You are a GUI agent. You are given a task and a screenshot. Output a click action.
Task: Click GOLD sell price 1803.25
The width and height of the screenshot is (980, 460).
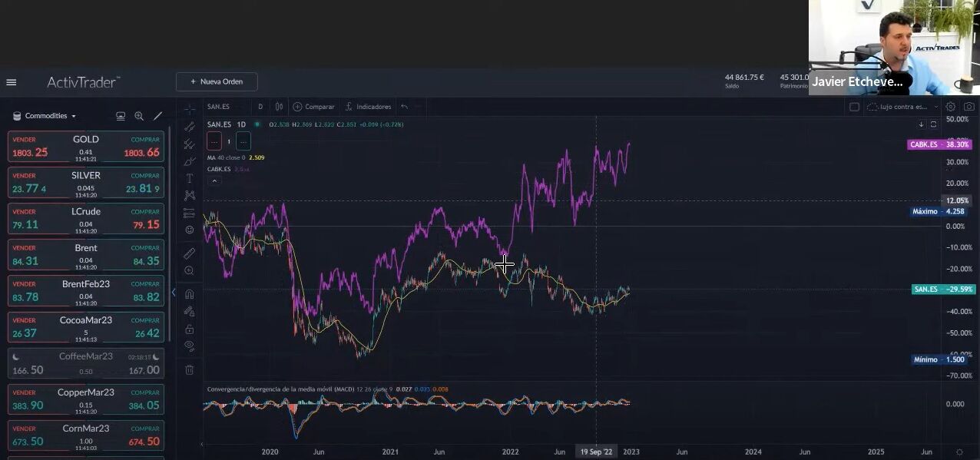click(x=31, y=152)
